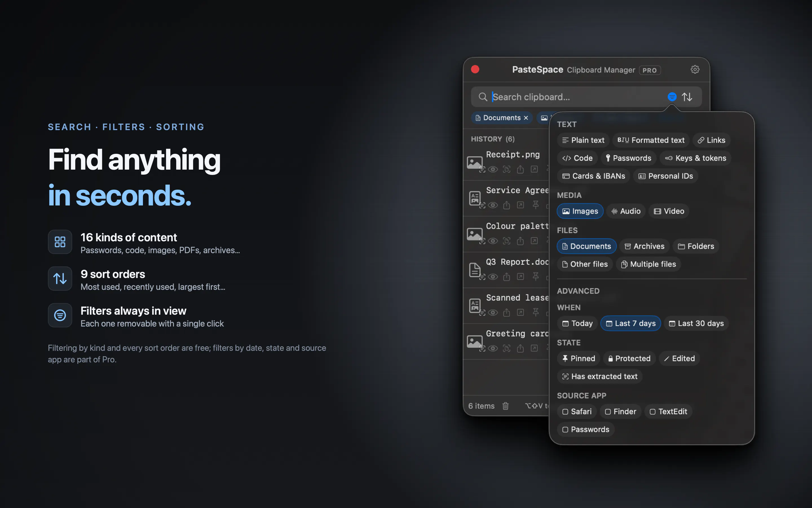Open the sort order arrows button
The height and width of the screenshot is (508, 812).
687,97
